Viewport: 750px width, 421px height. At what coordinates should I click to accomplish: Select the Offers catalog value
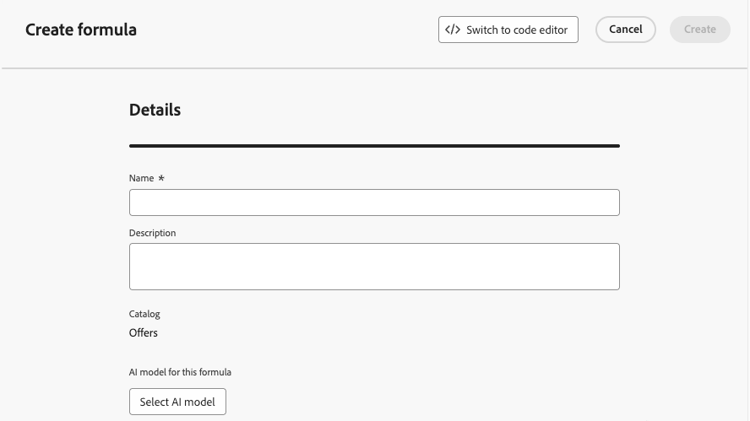[143, 332]
